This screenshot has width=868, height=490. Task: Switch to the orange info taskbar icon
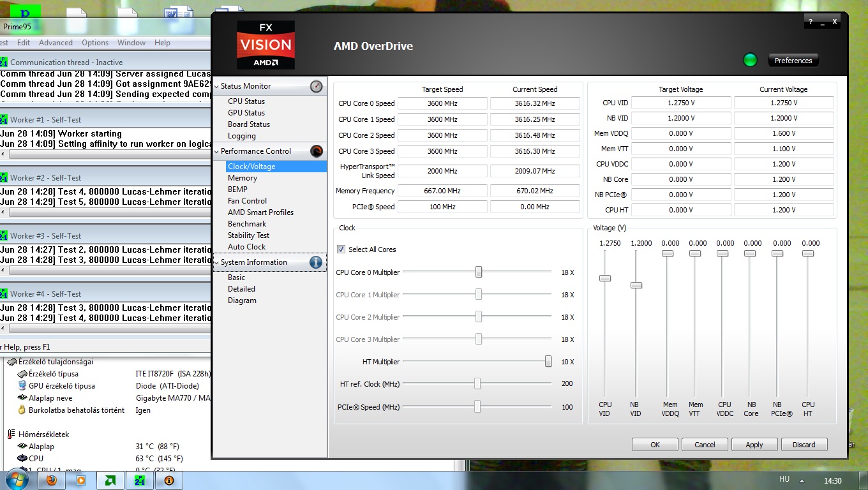[169, 480]
